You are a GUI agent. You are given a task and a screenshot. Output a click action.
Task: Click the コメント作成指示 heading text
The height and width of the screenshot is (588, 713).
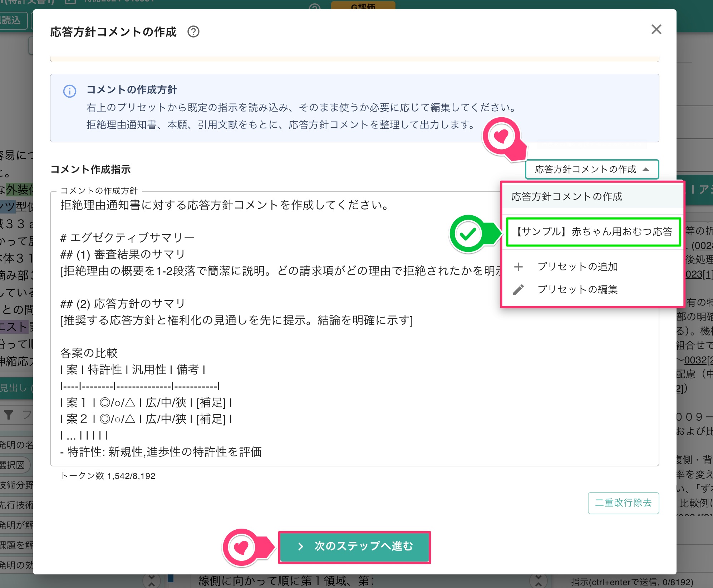(x=90, y=169)
